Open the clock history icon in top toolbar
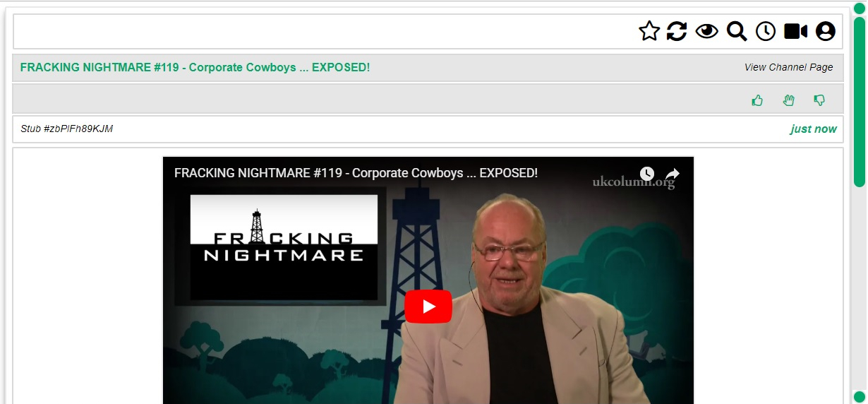The image size is (868, 404). click(x=766, y=31)
